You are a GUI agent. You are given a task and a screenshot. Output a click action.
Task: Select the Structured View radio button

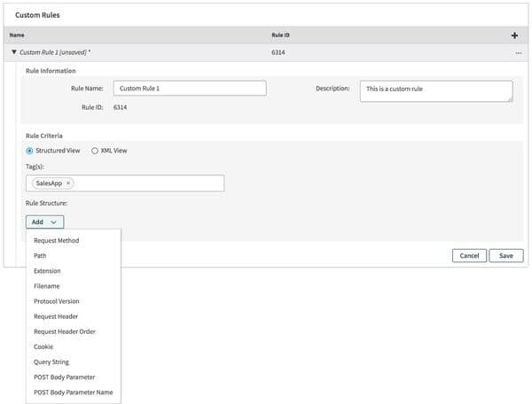(x=30, y=151)
